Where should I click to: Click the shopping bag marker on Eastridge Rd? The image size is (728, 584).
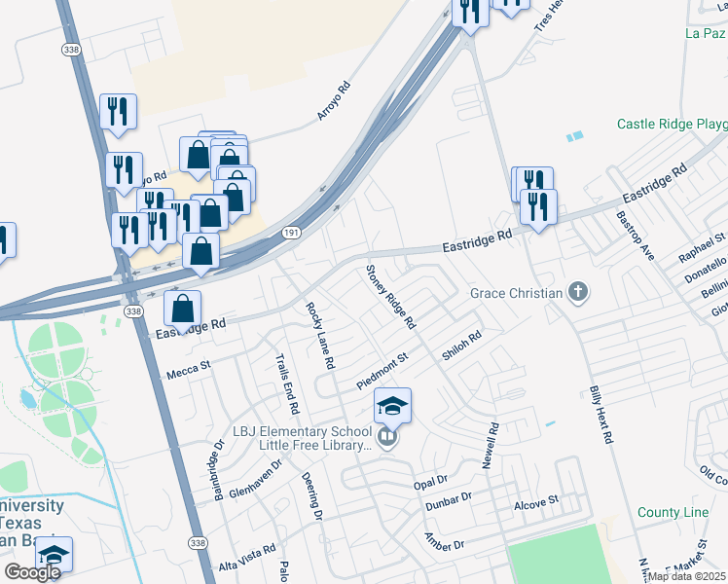182,310
